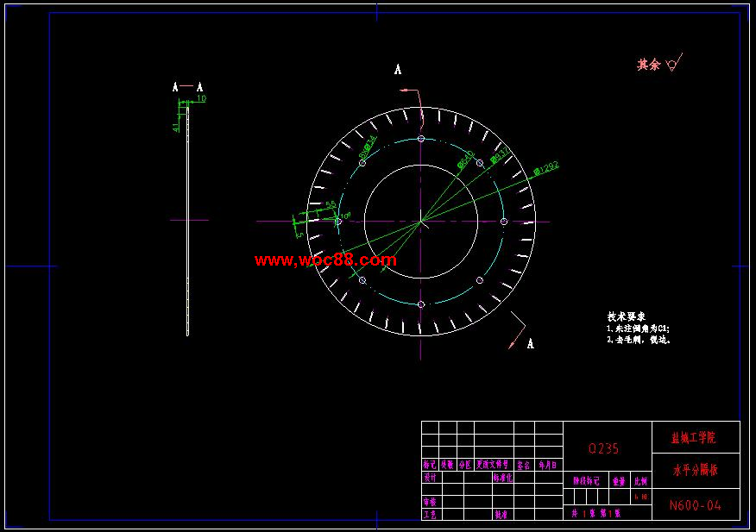
Task: Click the top section marker letter A
Action: 398,69
